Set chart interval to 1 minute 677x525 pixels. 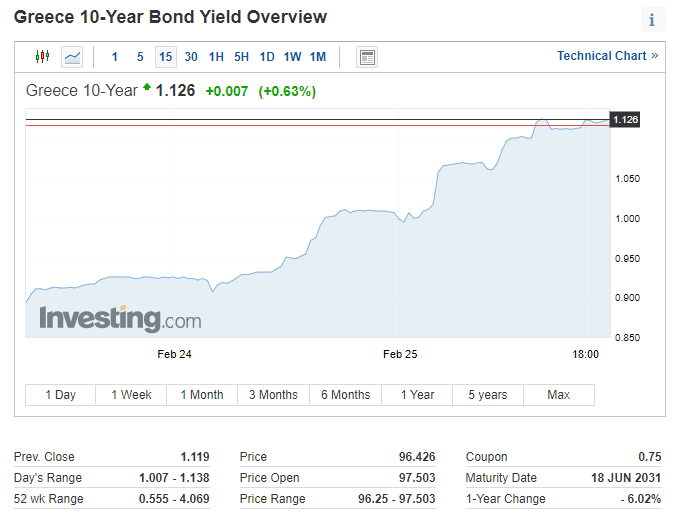click(x=115, y=57)
